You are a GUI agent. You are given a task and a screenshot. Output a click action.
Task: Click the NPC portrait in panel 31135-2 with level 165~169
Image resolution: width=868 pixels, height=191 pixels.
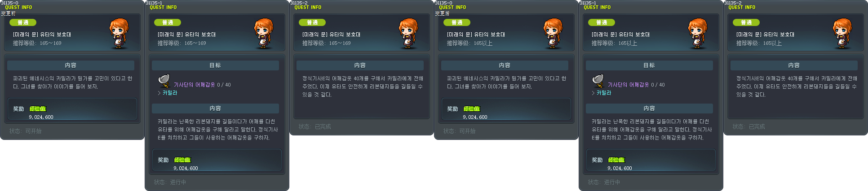click(408, 33)
